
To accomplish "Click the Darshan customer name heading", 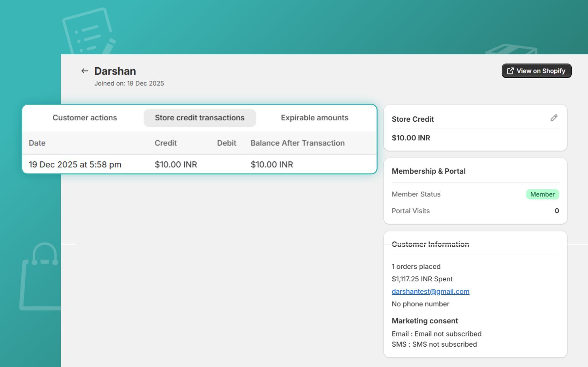I will pyautogui.click(x=115, y=71).
